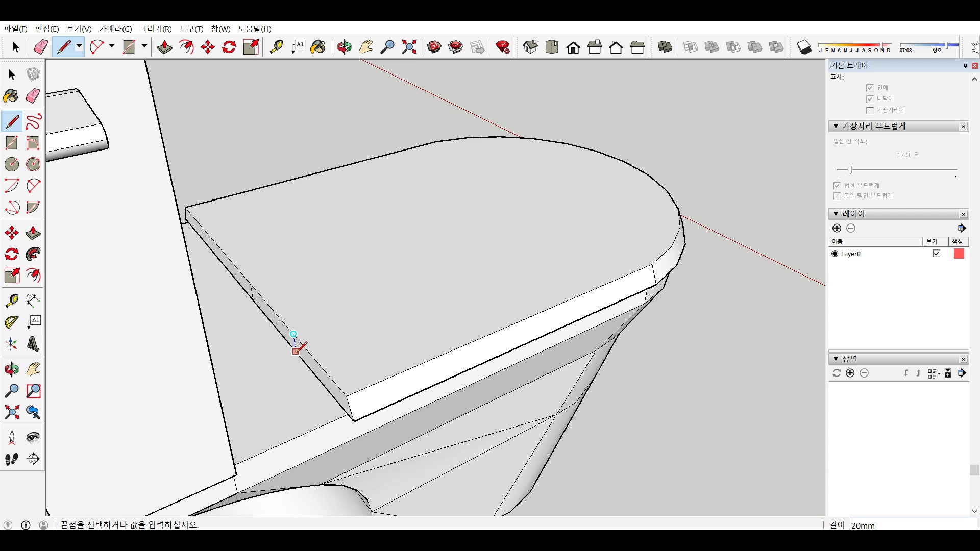
Task: Click the 길이 measurement input field
Action: pos(913,525)
